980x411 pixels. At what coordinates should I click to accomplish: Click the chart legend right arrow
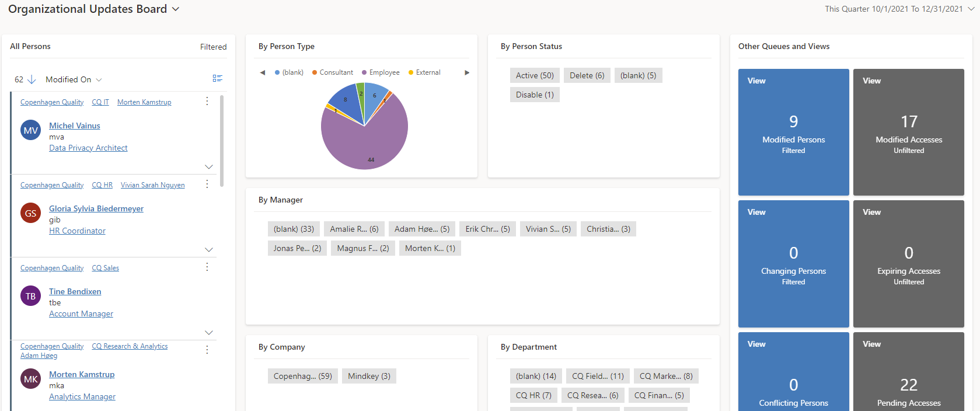(x=466, y=72)
